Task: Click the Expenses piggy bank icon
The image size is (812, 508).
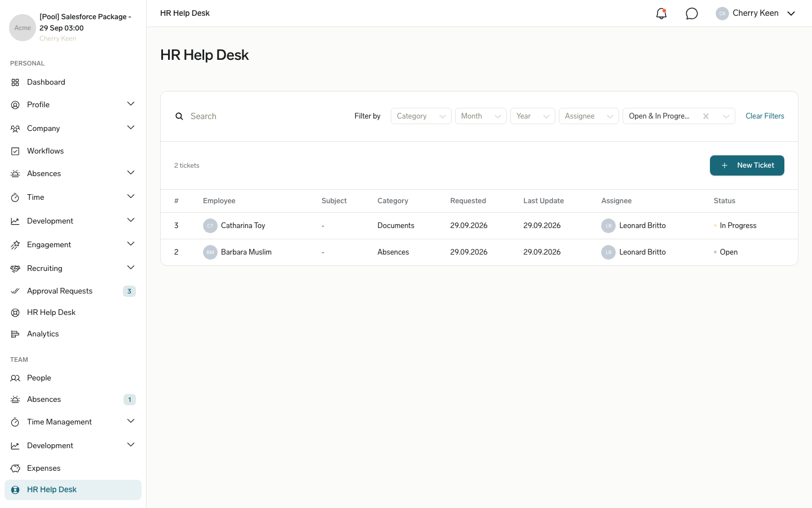Action: 15,468
